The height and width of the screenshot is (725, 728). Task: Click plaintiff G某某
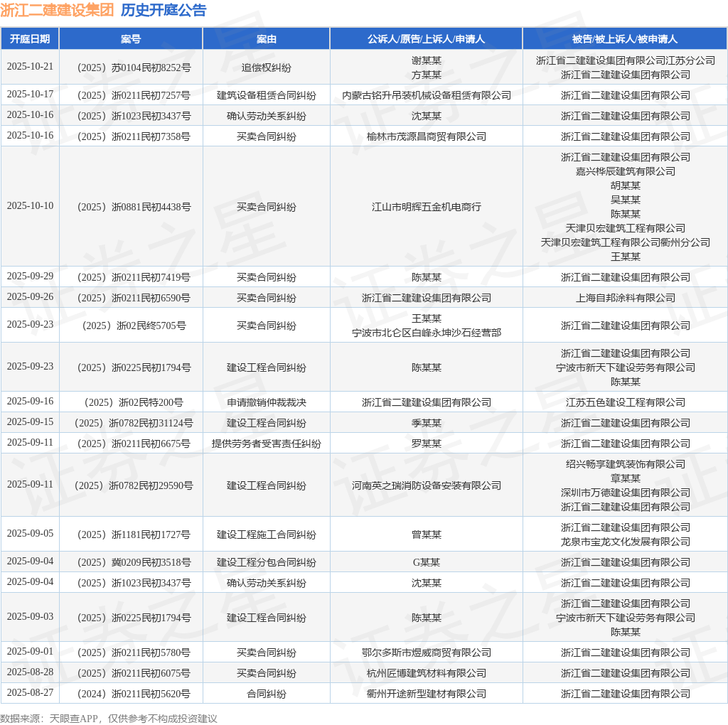(x=427, y=562)
